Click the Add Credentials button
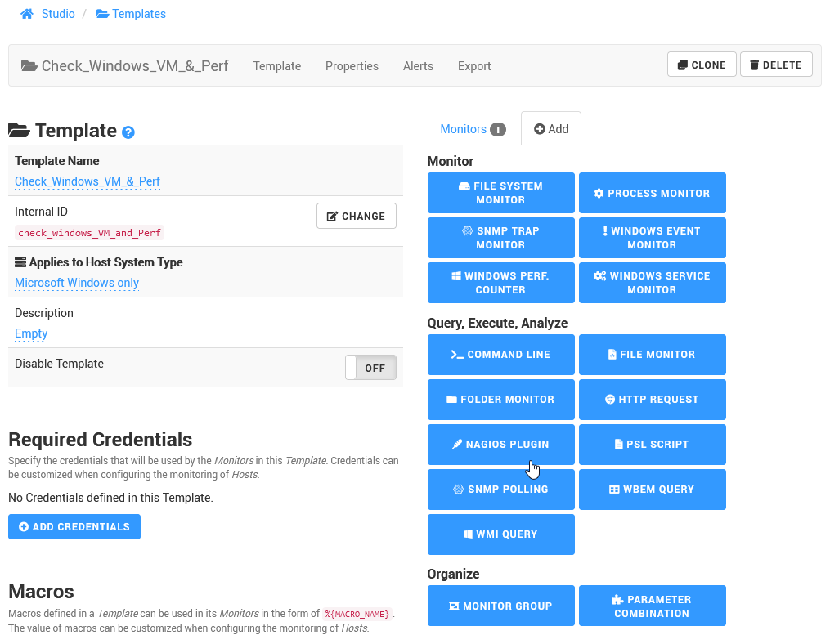The width and height of the screenshot is (830, 644). click(x=74, y=527)
